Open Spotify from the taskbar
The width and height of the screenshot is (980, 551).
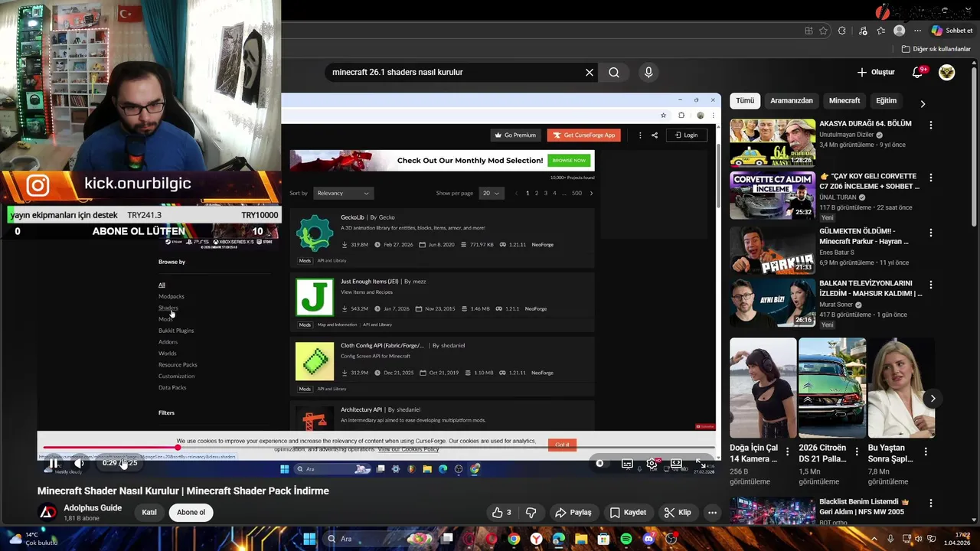click(x=626, y=539)
